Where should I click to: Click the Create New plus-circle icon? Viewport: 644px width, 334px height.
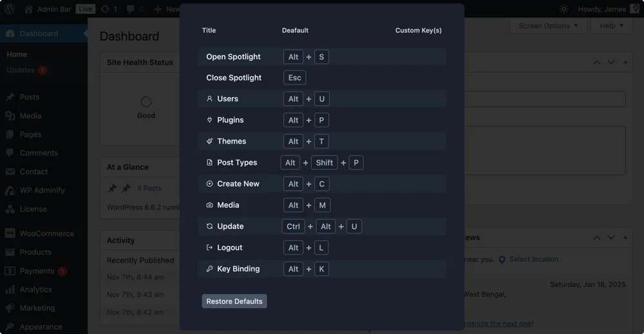click(x=209, y=184)
